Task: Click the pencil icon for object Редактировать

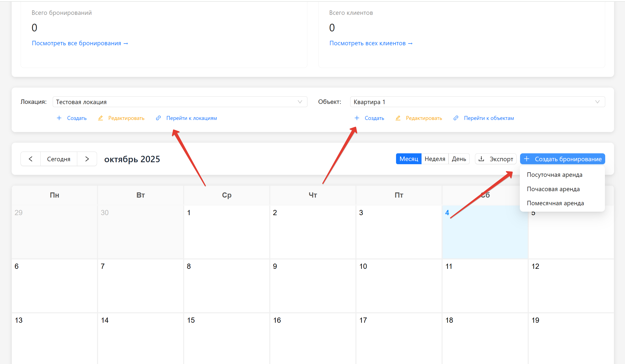Action: coord(398,118)
